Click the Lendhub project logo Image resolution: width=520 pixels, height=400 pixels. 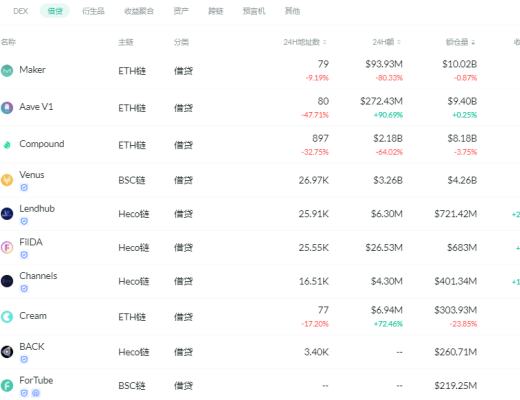coord(7,214)
